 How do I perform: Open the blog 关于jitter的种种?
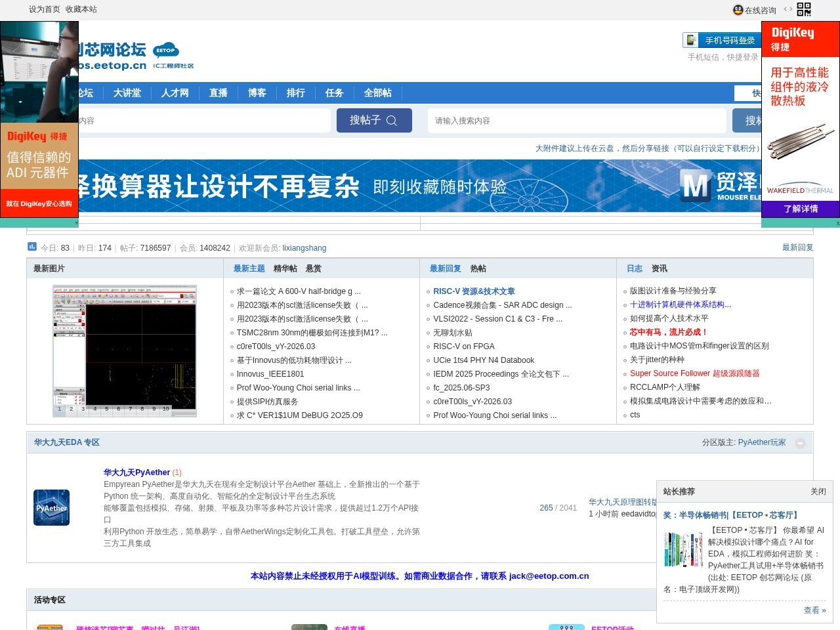click(657, 360)
